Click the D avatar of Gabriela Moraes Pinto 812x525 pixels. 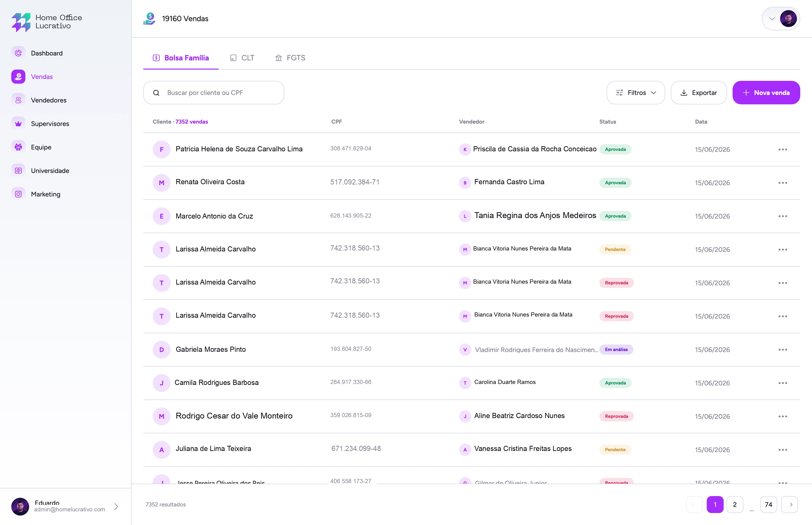161,350
